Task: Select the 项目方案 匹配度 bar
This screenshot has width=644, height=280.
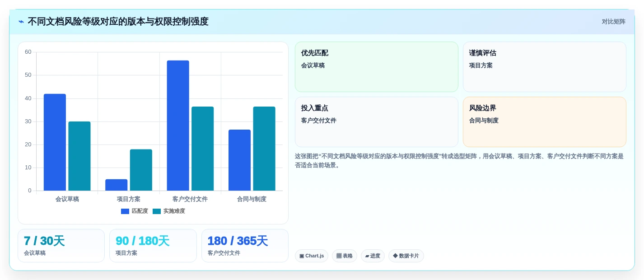Action: (x=117, y=185)
